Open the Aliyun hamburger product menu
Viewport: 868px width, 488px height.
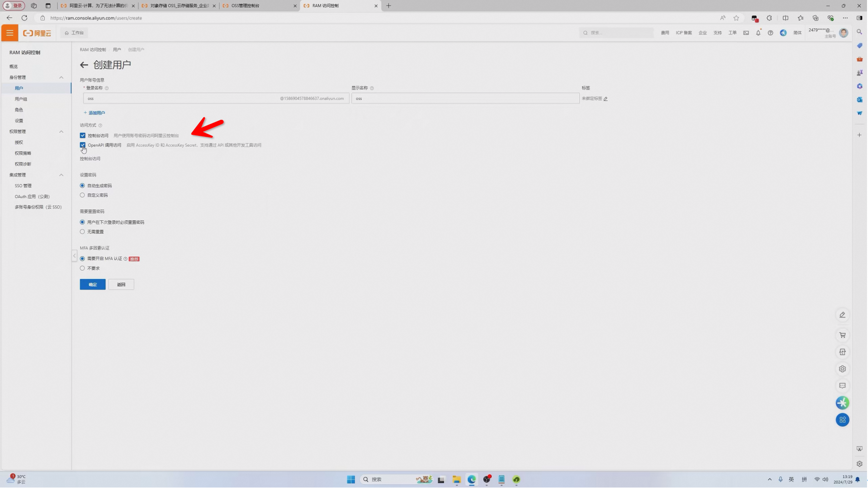point(9,33)
